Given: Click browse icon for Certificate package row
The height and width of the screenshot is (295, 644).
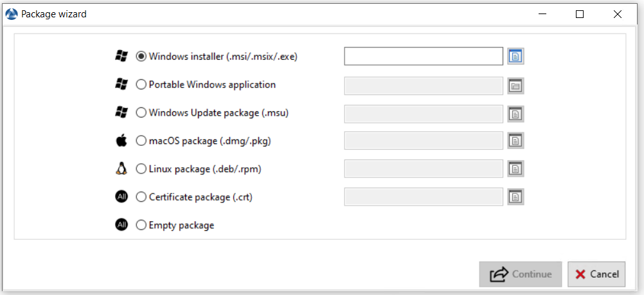Looking at the screenshot, I should [x=515, y=197].
